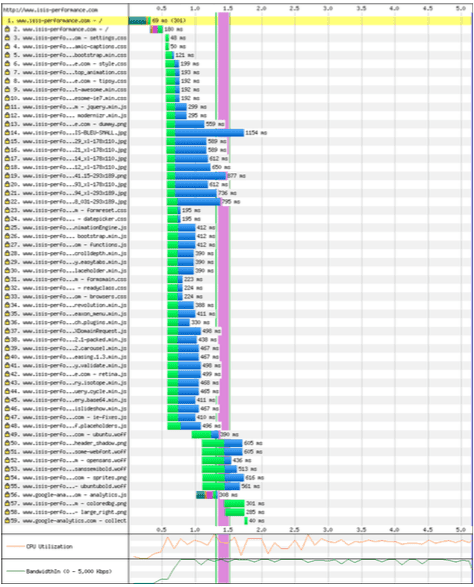The height and width of the screenshot is (587, 474).
Task: Click lock icon beside tipsy.css row 8
Action: pos(7,81)
